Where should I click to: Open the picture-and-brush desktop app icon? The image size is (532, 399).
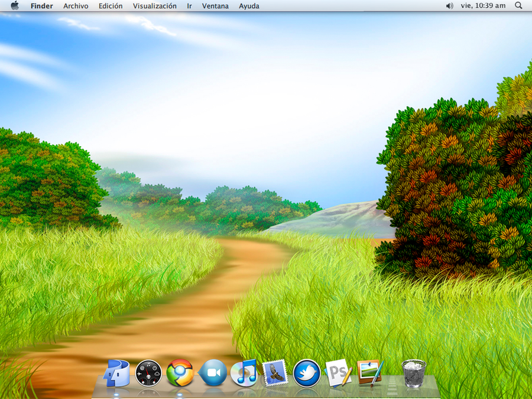(371, 373)
